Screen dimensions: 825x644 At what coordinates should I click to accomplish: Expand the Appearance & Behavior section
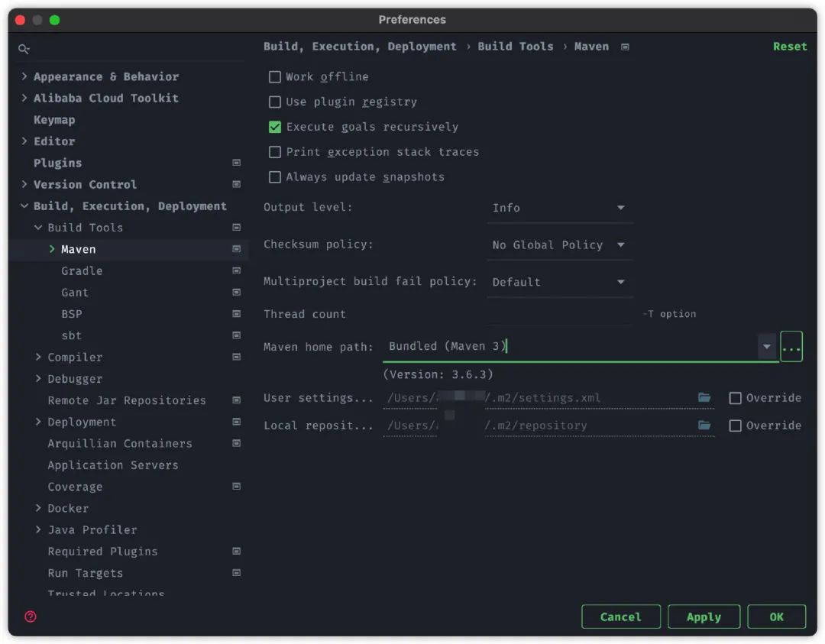24,76
